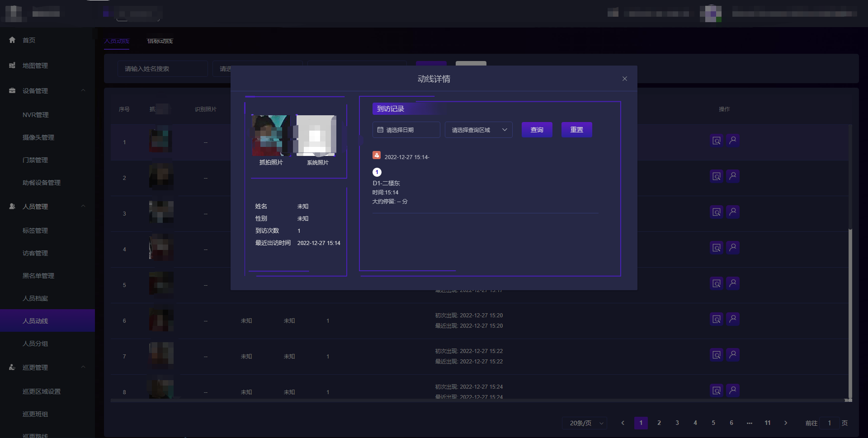Open the 请选择查询区域 dropdown
The image size is (868, 438).
(x=478, y=130)
